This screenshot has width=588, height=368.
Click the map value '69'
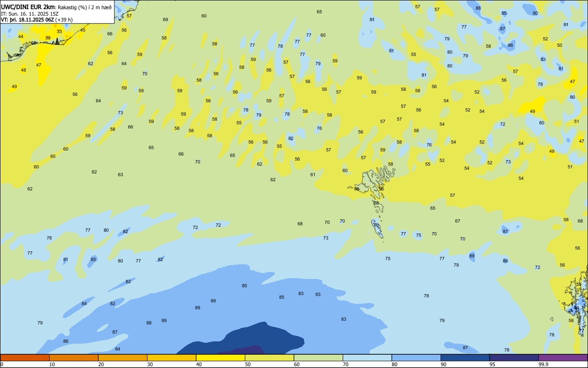tap(165, 20)
